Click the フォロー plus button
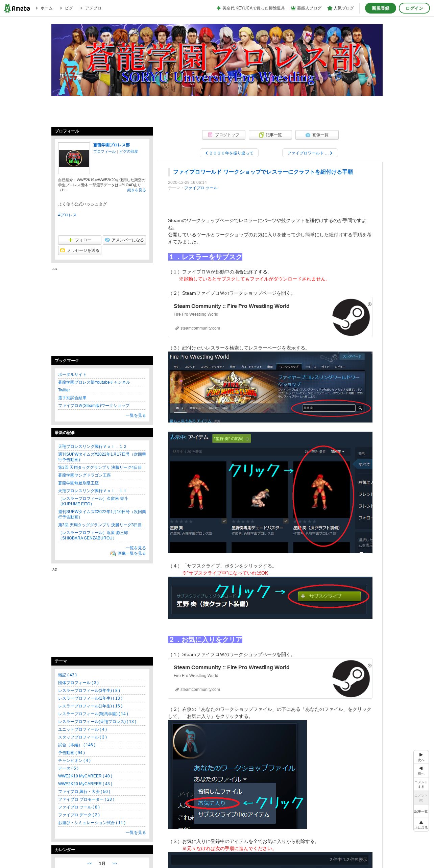The height and width of the screenshot is (868, 434). (x=80, y=240)
